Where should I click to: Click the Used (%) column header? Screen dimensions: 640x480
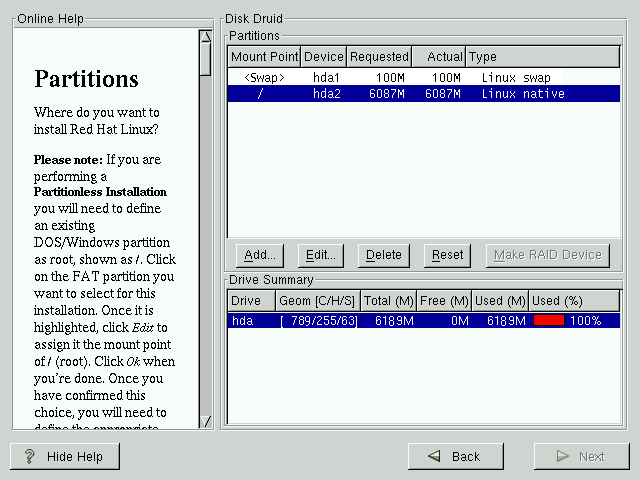[574, 301]
